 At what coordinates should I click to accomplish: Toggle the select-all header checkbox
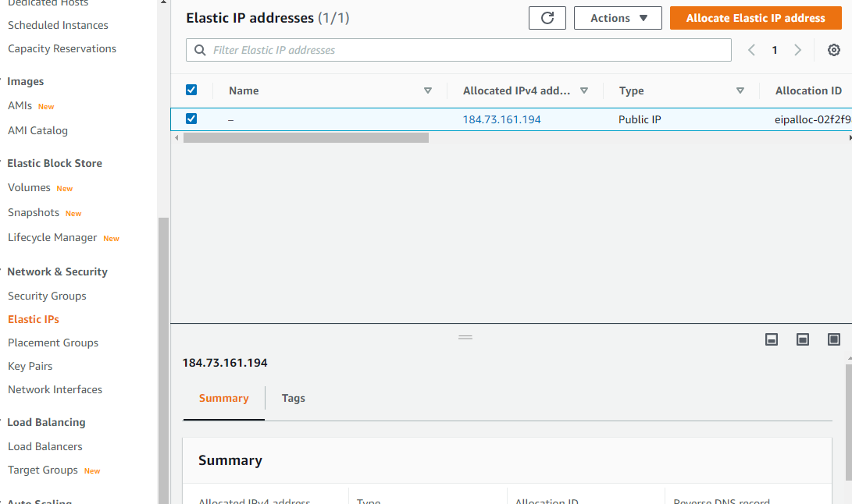tap(191, 90)
